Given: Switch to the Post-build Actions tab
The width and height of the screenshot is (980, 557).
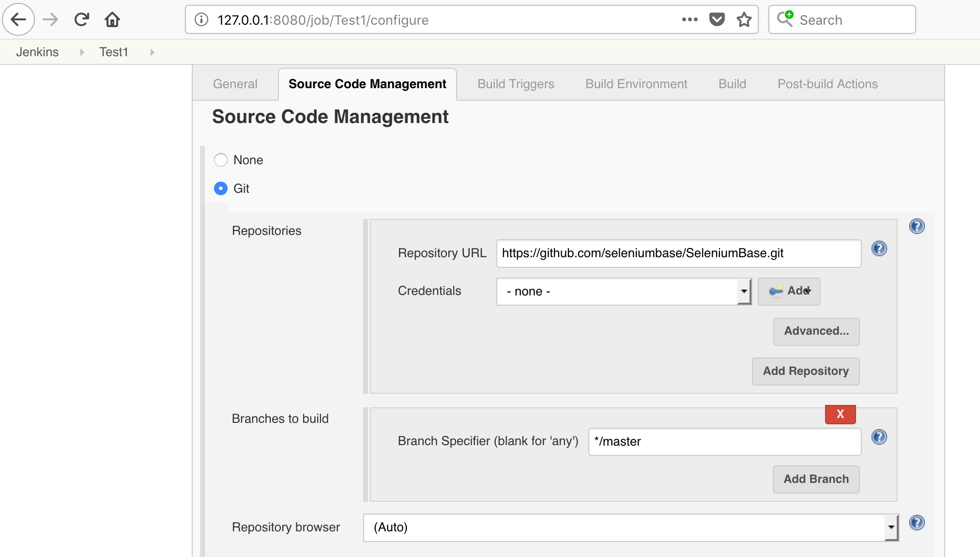Looking at the screenshot, I should (827, 84).
